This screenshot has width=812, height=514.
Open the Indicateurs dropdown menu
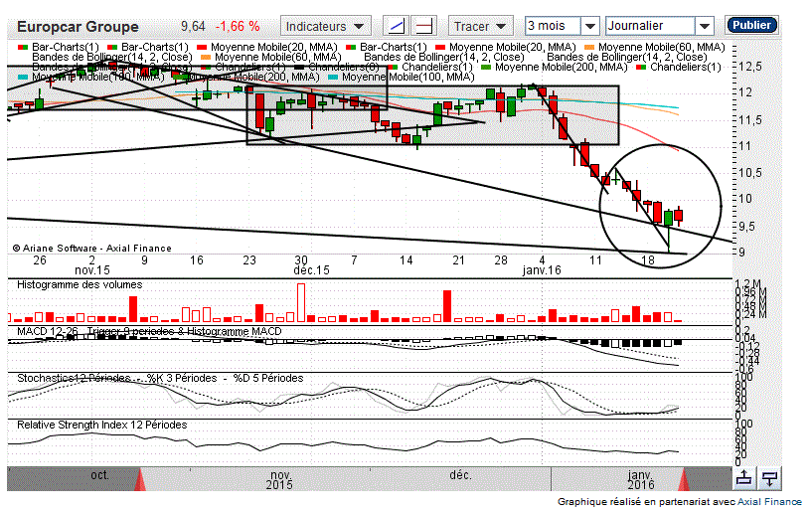click(x=326, y=26)
